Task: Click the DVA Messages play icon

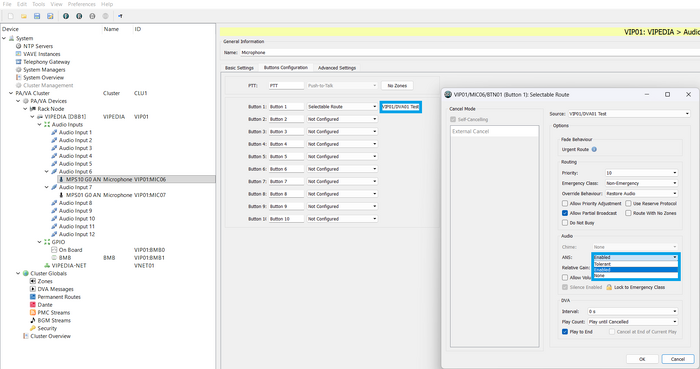Action: (33, 289)
